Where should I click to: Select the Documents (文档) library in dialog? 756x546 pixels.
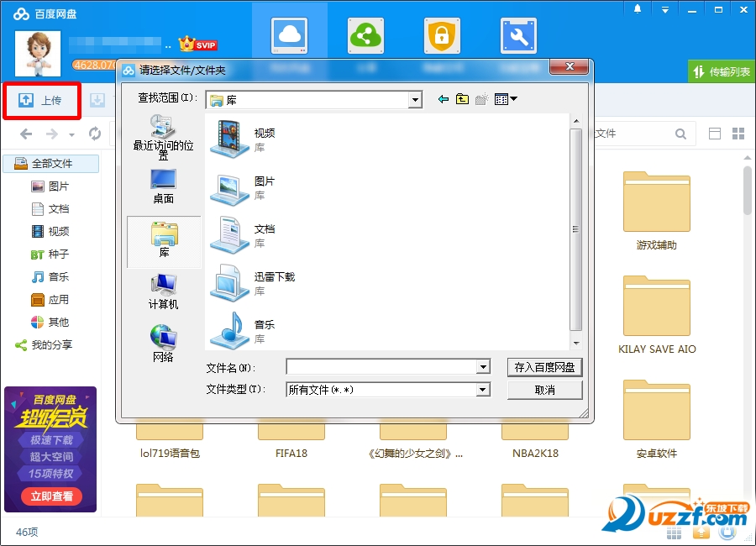click(x=243, y=235)
